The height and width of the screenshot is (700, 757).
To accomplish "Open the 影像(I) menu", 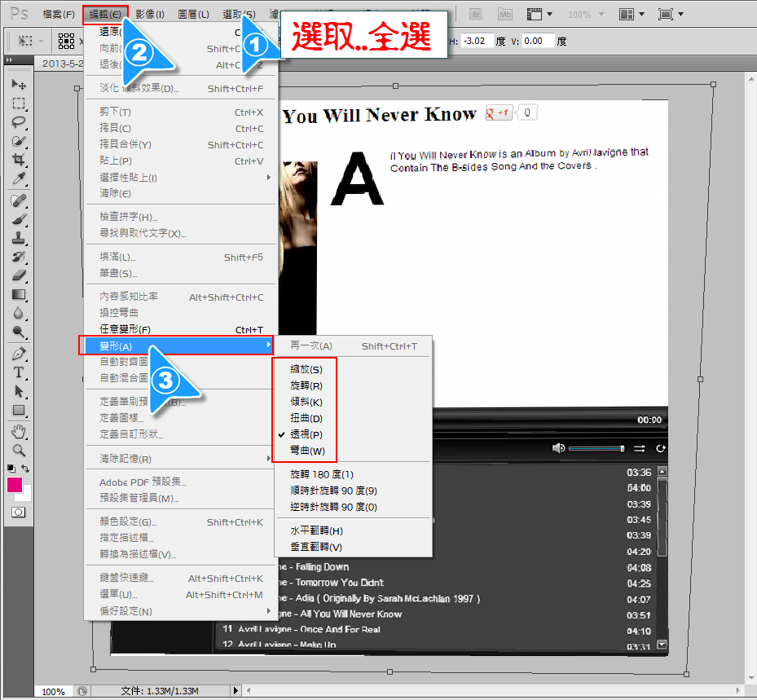I will (x=150, y=15).
